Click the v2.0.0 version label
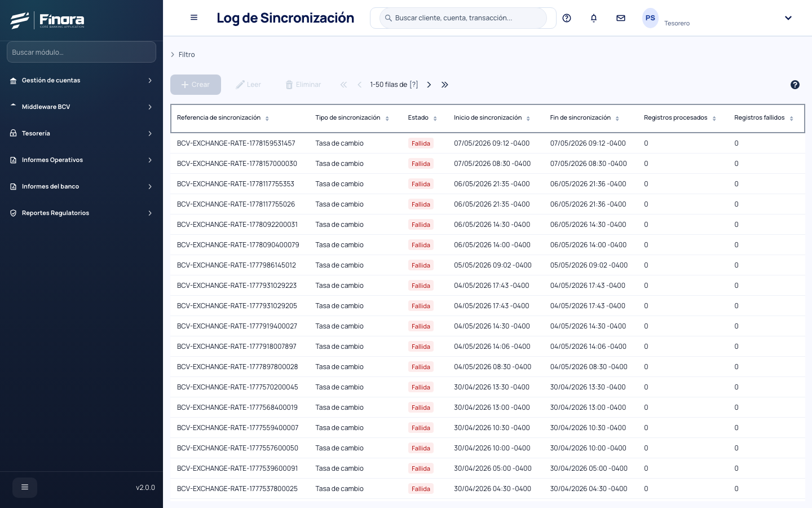 pyautogui.click(x=145, y=488)
